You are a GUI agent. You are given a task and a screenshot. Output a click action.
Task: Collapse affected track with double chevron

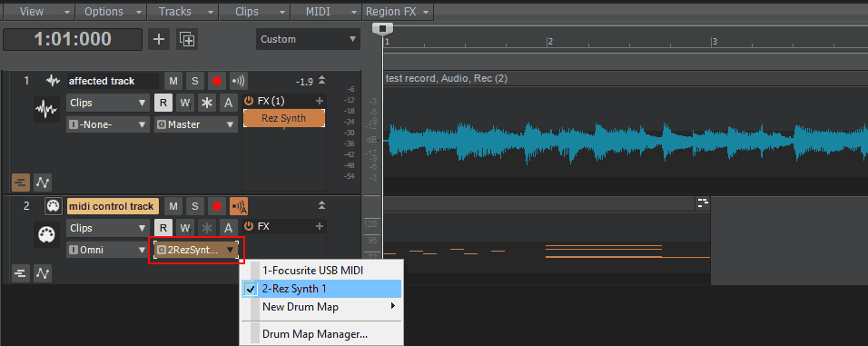322,80
